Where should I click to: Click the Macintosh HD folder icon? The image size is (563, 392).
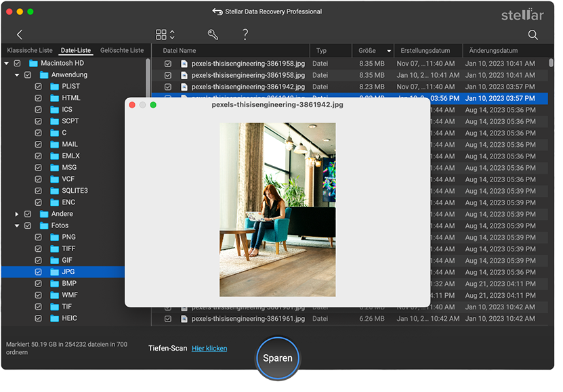coord(33,63)
